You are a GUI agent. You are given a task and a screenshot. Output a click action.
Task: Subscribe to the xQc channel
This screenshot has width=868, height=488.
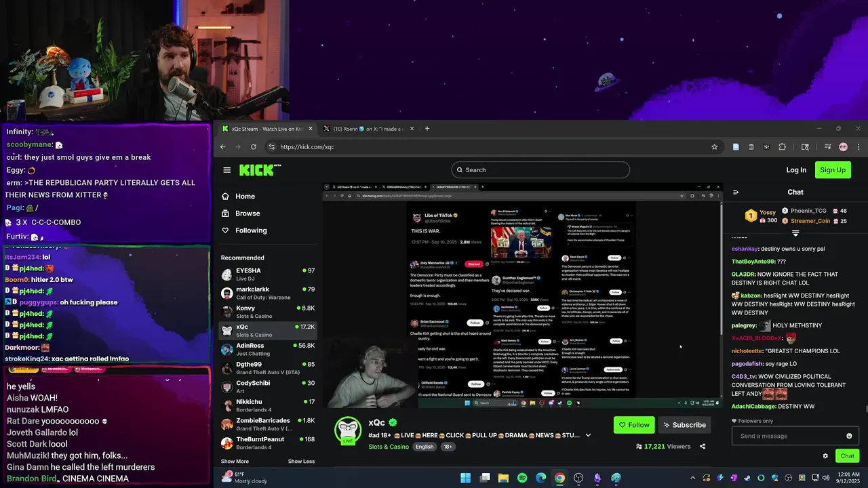(684, 425)
